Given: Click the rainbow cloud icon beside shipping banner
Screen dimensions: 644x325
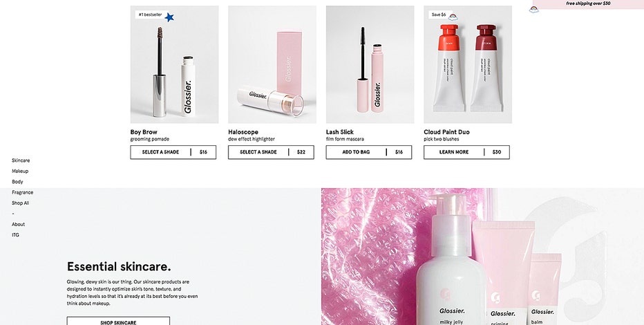Looking at the screenshot, I should 534,10.
